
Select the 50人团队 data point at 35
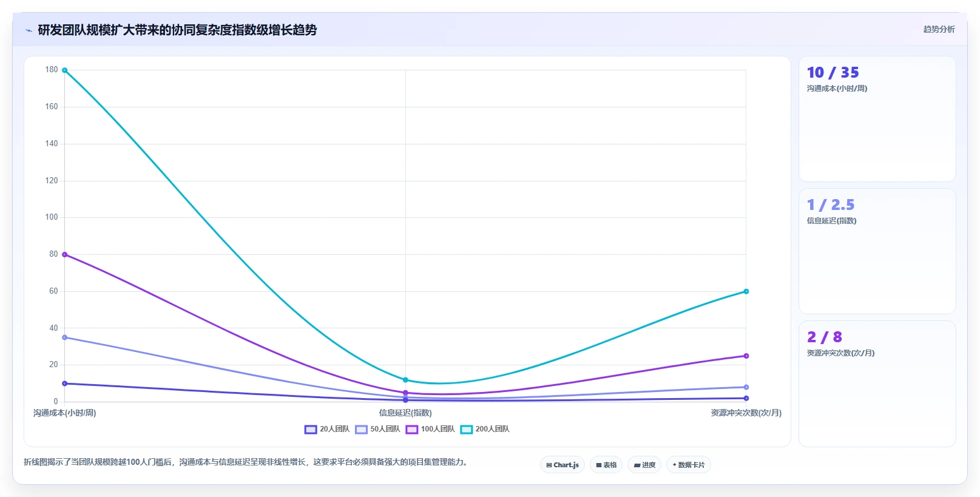(x=65, y=337)
